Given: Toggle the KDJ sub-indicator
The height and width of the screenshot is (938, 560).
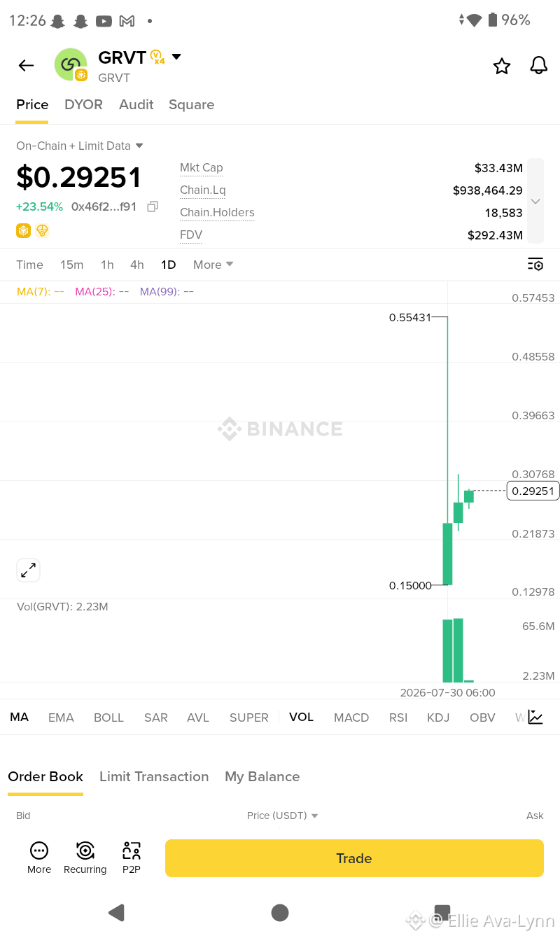Looking at the screenshot, I should click(x=438, y=717).
